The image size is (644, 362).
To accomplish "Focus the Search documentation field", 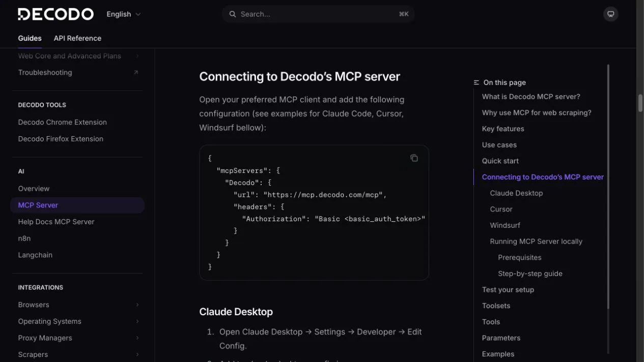I will (x=318, y=14).
